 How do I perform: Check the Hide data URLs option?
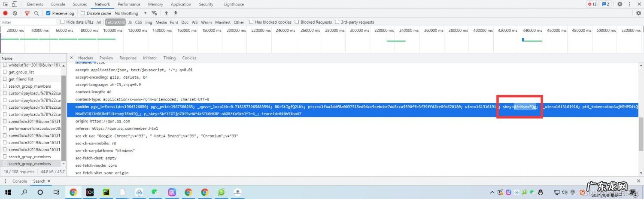click(63, 22)
